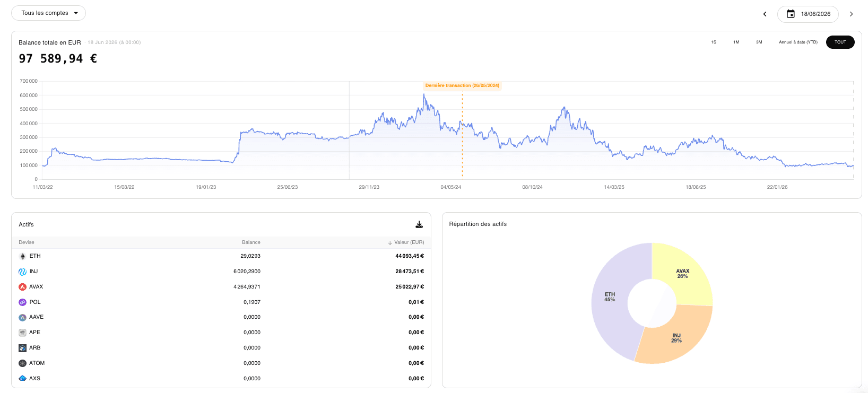
Task: Go to next date with right chevron
Action: [851, 14]
